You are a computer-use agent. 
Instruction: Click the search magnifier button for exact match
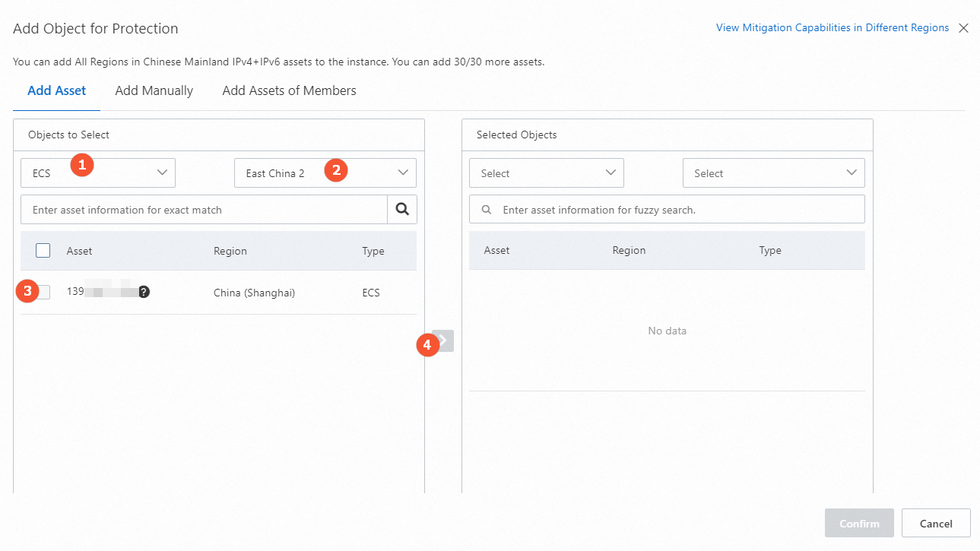click(x=402, y=210)
